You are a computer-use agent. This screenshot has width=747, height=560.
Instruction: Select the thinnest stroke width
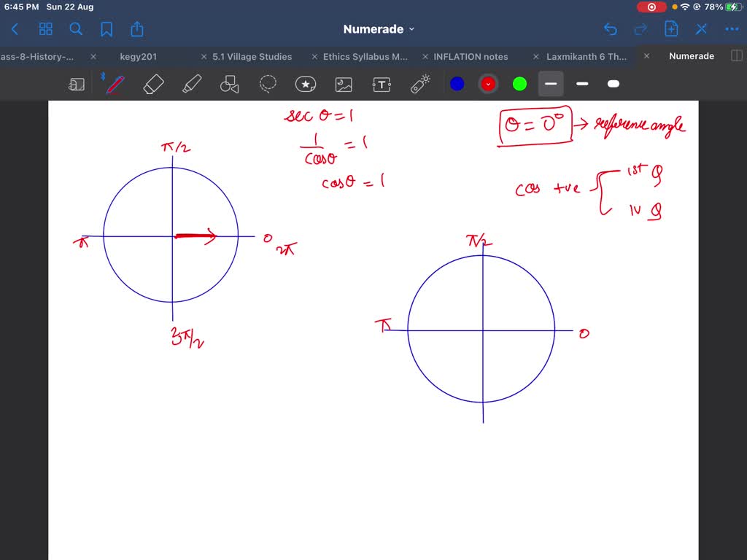(x=551, y=84)
